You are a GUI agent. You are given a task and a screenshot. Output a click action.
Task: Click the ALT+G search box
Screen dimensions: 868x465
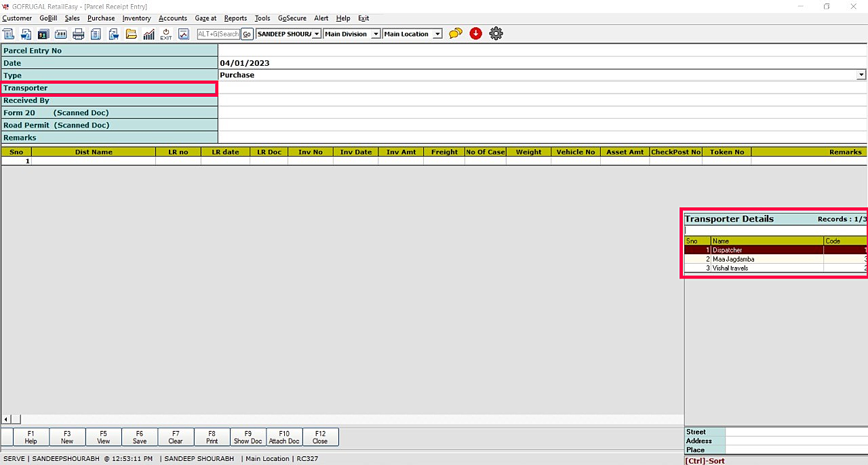pyautogui.click(x=218, y=34)
